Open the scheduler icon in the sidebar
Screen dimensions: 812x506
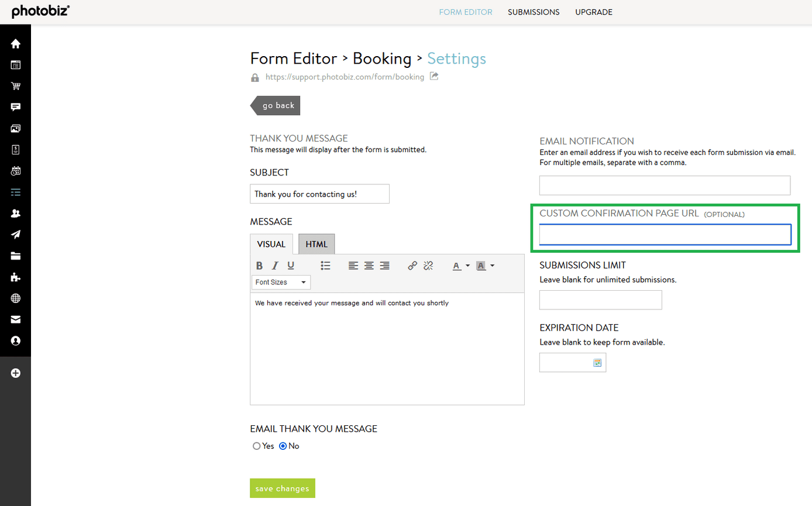[x=15, y=170]
